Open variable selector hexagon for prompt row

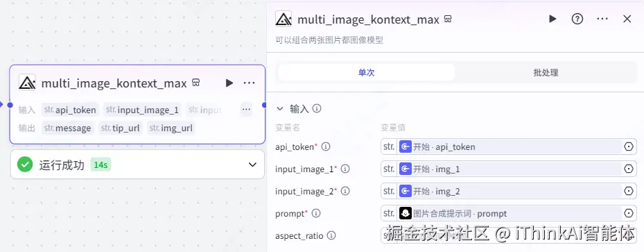[628, 213]
